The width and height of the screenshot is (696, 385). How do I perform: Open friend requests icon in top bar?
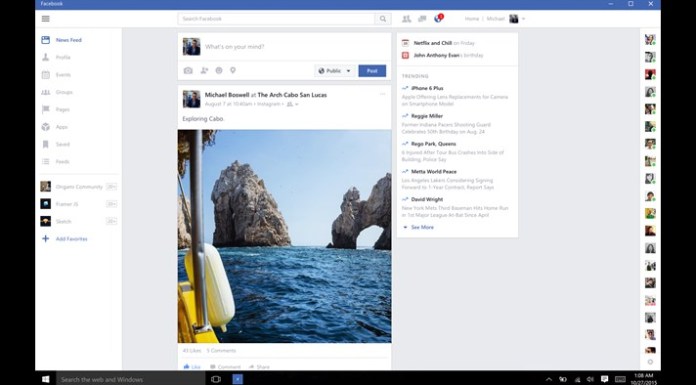pos(406,19)
